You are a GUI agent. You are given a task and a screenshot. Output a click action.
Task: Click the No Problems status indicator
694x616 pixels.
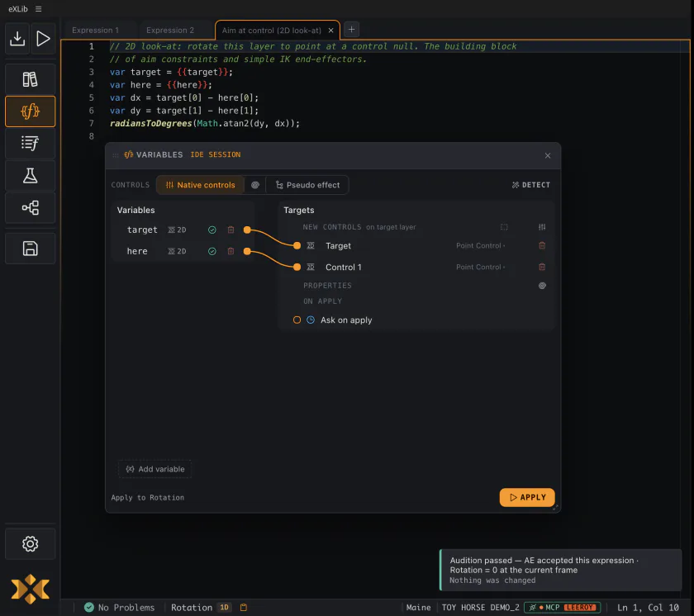[119, 607]
